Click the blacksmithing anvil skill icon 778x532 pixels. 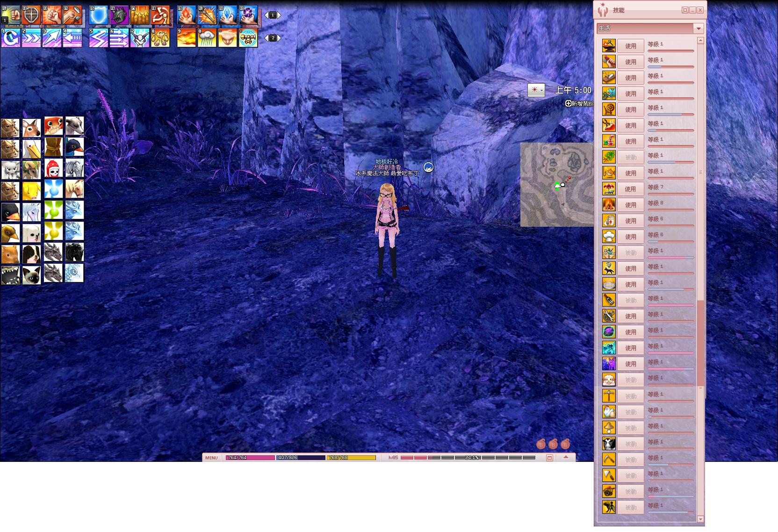tap(608, 46)
